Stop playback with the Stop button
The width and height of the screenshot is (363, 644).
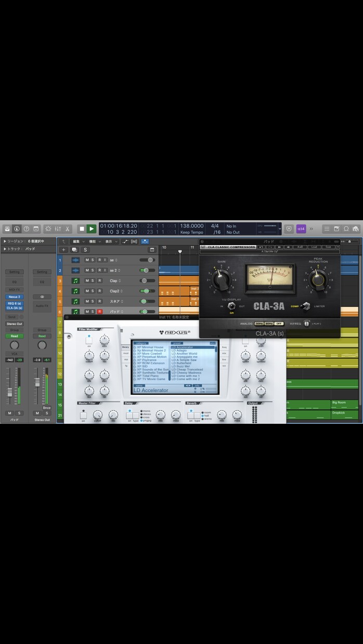(82, 229)
